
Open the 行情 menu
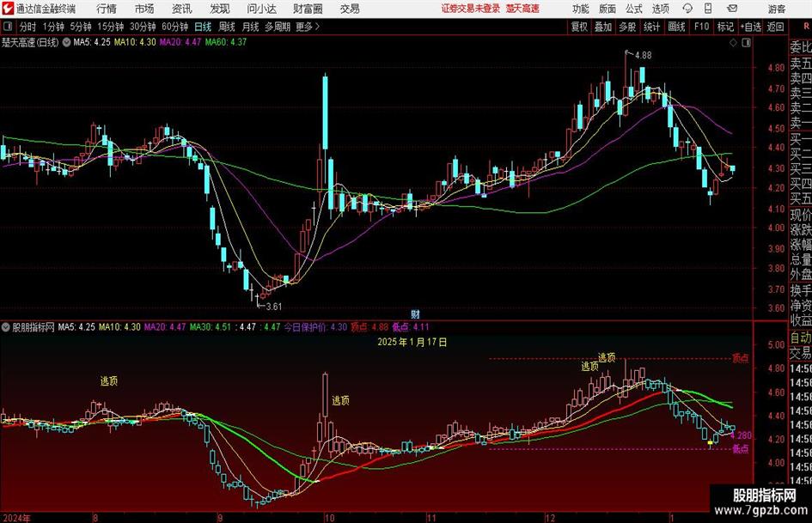tap(107, 9)
